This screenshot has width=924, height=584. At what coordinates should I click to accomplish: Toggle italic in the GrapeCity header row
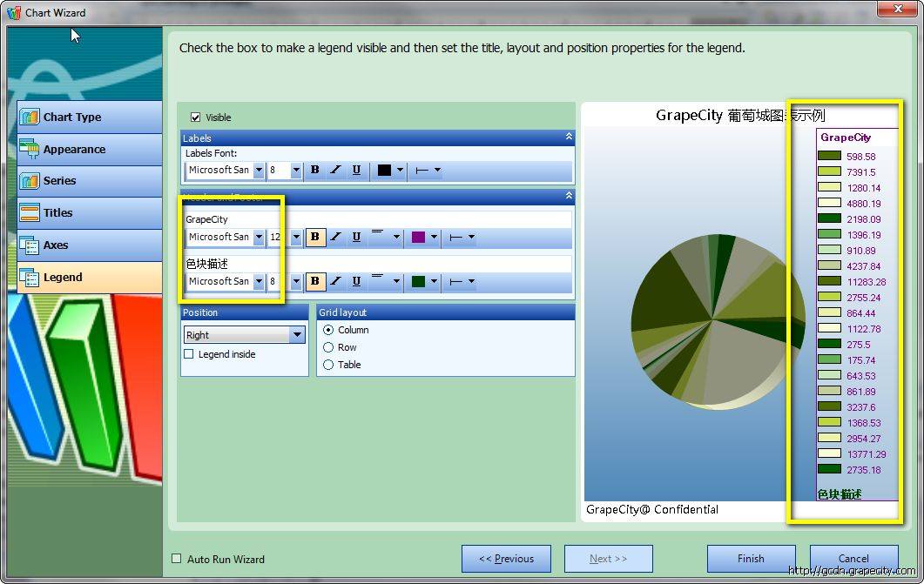335,237
